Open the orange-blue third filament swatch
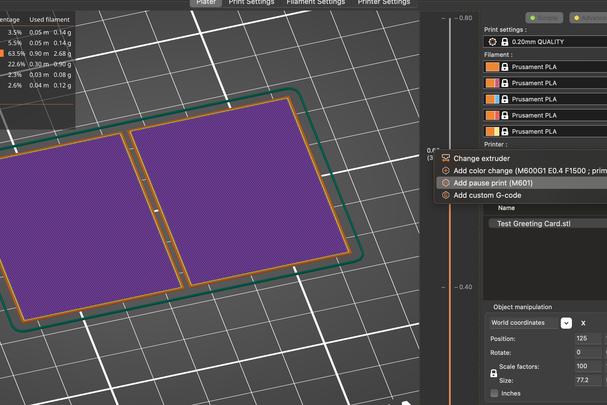This screenshot has height=405, width=607. [492, 99]
